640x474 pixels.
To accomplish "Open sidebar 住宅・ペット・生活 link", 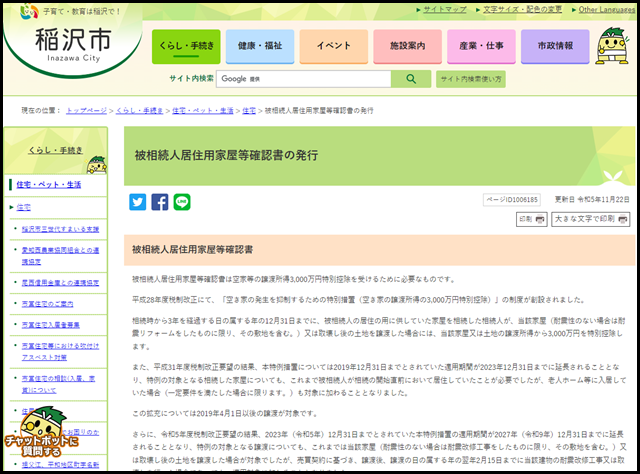I will coord(49,185).
